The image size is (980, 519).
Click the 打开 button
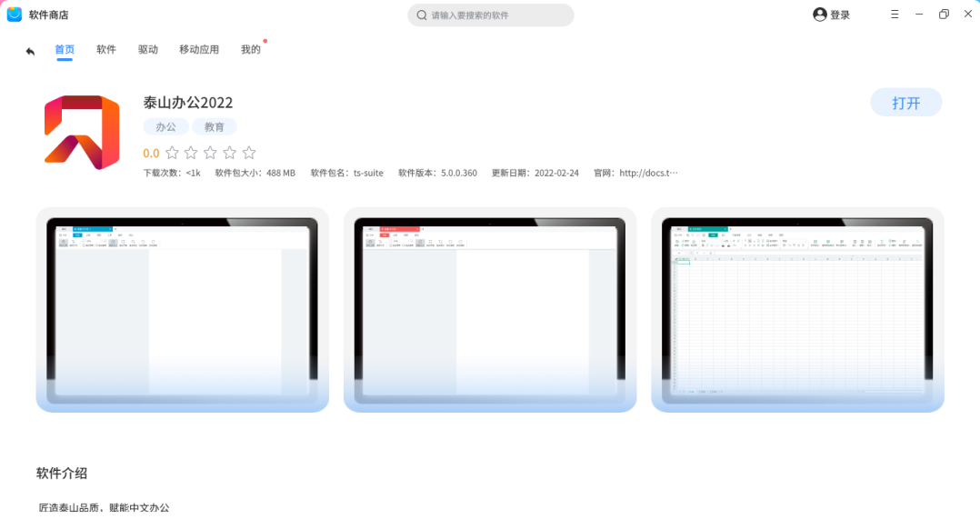[x=906, y=103]
